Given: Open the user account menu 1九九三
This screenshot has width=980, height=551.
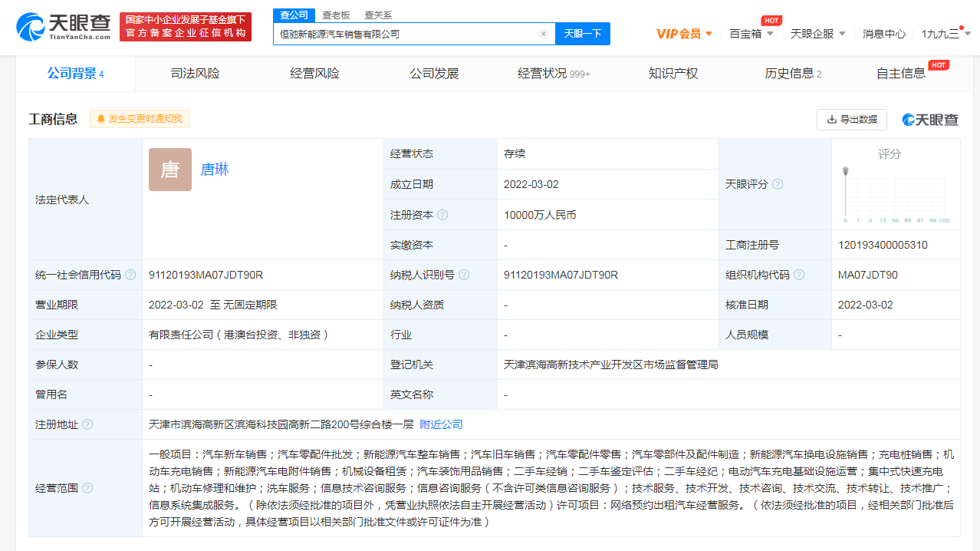Looking at the screenshot, I should [x=946, y=34].
